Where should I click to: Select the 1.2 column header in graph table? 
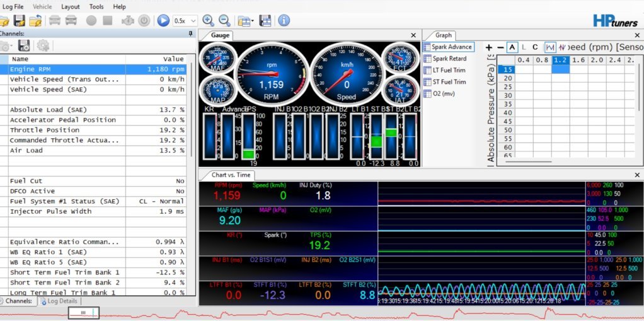[560, 60]
